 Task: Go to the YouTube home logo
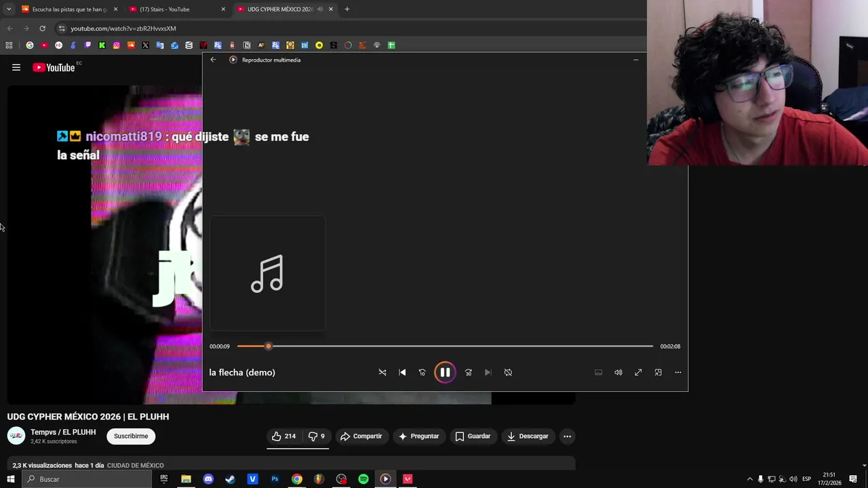(x=54, y=67)
